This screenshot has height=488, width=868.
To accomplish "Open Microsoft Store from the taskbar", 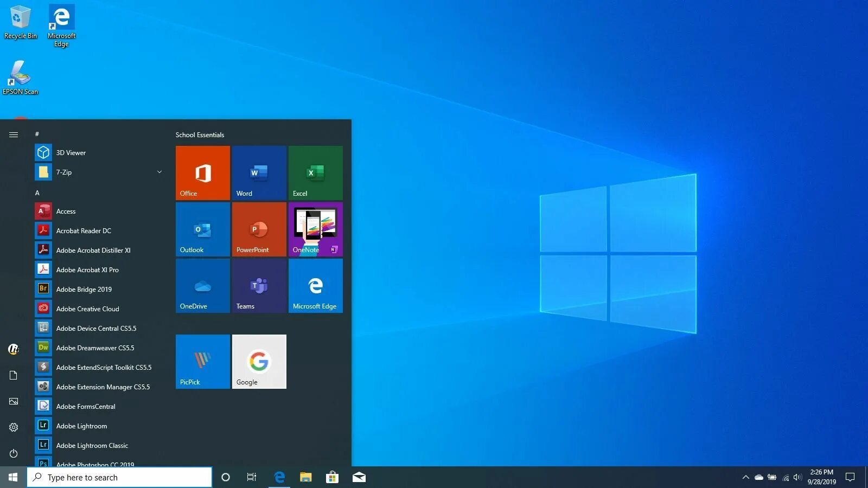I will (x=332, y=477).
